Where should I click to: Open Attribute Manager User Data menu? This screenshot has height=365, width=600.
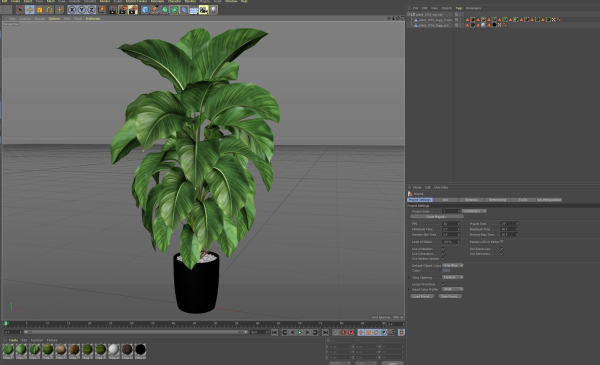pos(441,187)
